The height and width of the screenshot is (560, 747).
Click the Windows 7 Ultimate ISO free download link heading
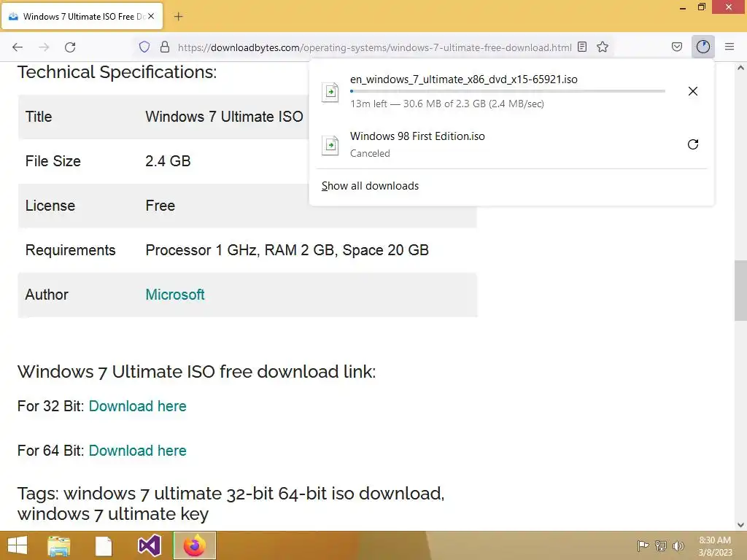click(196, 371)
